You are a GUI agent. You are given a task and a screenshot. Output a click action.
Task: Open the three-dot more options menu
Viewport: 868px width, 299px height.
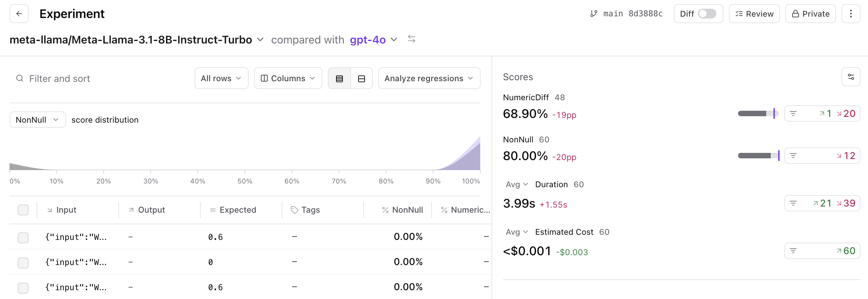851,14
